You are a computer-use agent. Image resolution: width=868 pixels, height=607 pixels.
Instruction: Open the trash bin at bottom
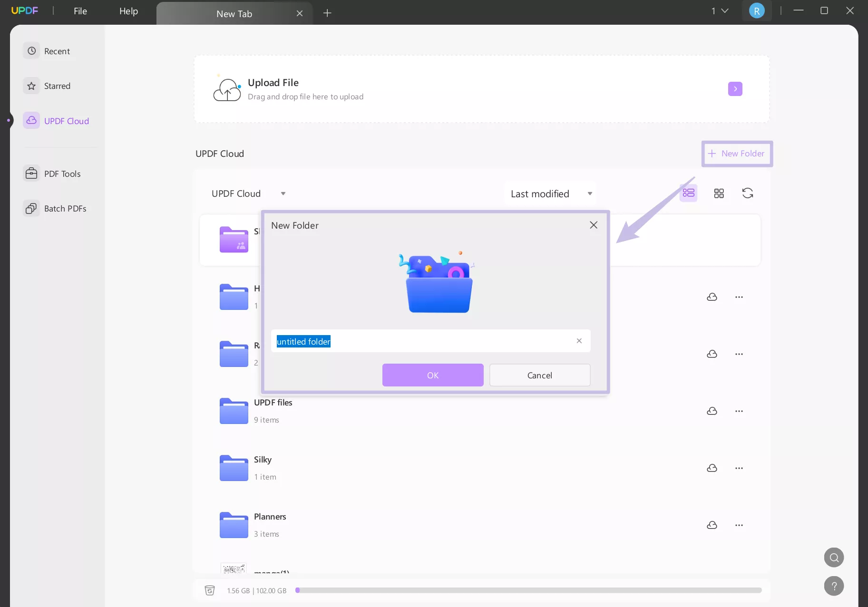click(x=209, y=590)
